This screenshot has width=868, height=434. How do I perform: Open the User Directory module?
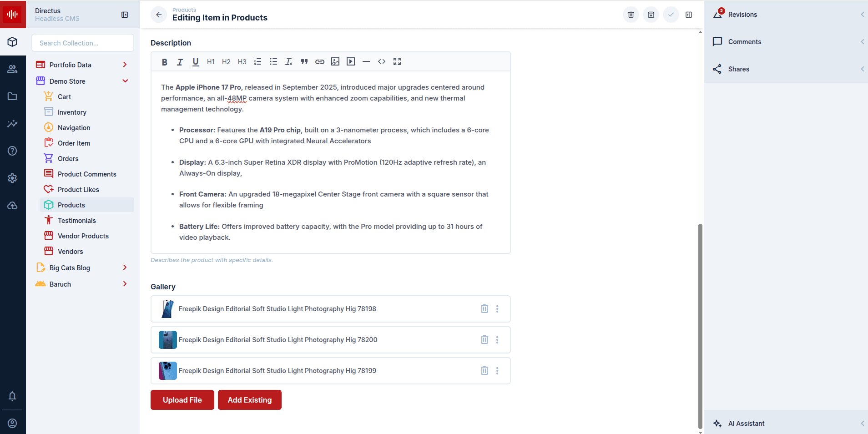(13, 69)
